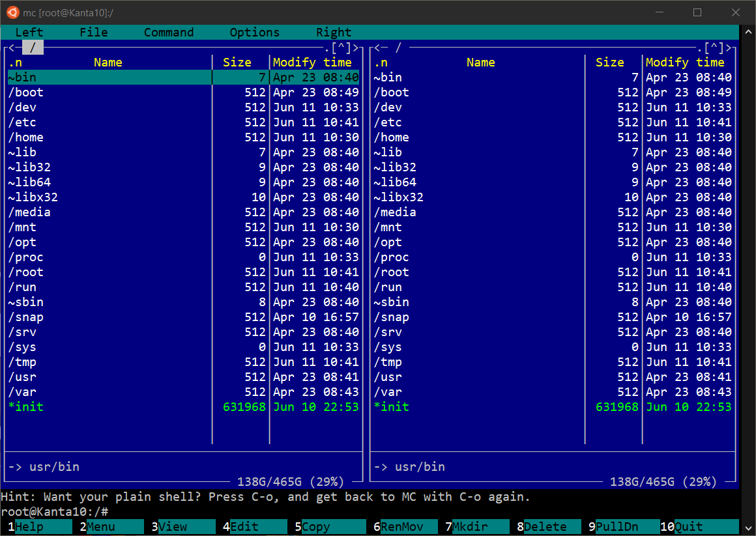Select /dev in the right panel
The image size is (756, 536).
tap(553, 107)
